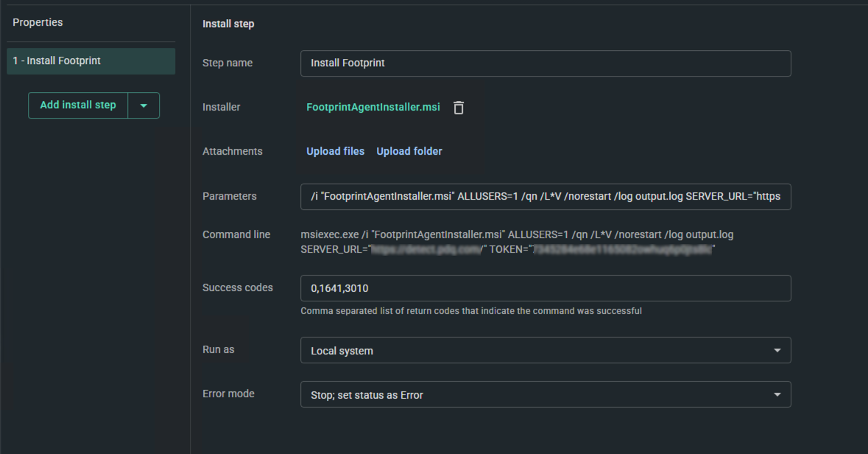Delete the FootprintAgentInstaller.msi installer with trash icon
Screen dimensions: 868x454
point(459,108)
